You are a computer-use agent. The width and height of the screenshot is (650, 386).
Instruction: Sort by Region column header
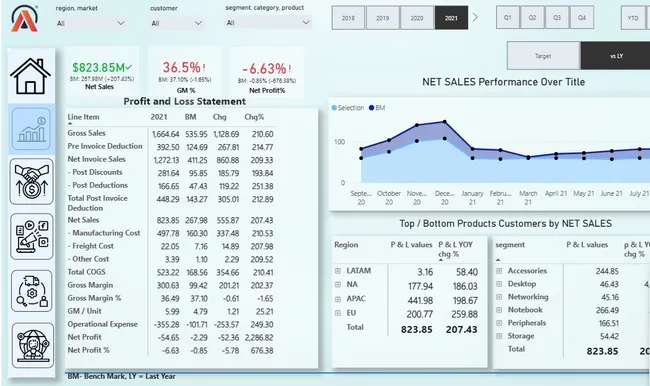click(346, 245)
